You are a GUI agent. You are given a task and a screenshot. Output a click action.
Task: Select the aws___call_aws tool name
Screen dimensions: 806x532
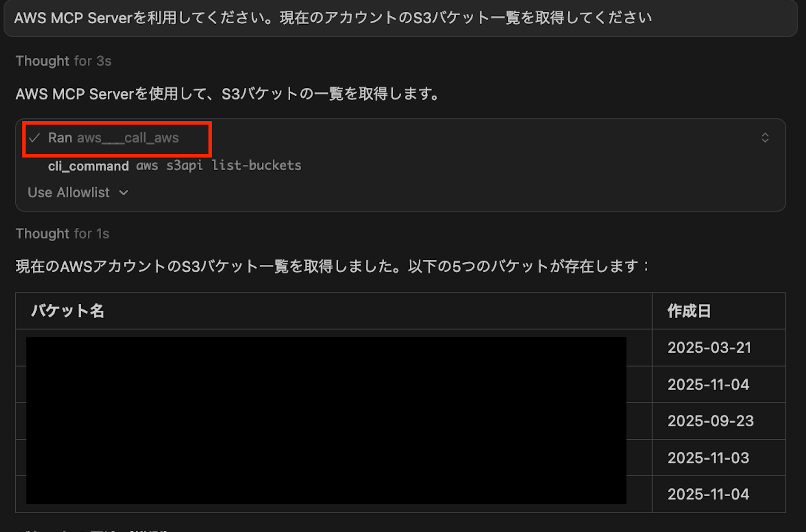tap(128, 137)
